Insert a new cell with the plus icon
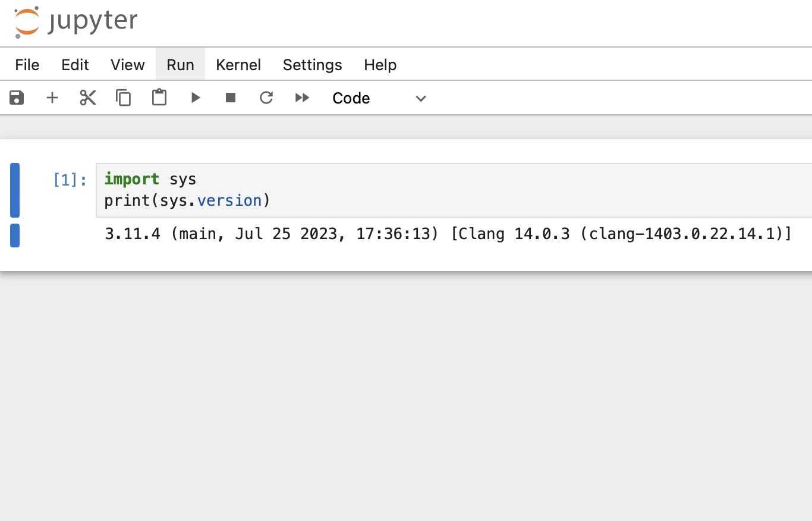This screenshot has width=812, height=521. [52, 98]
